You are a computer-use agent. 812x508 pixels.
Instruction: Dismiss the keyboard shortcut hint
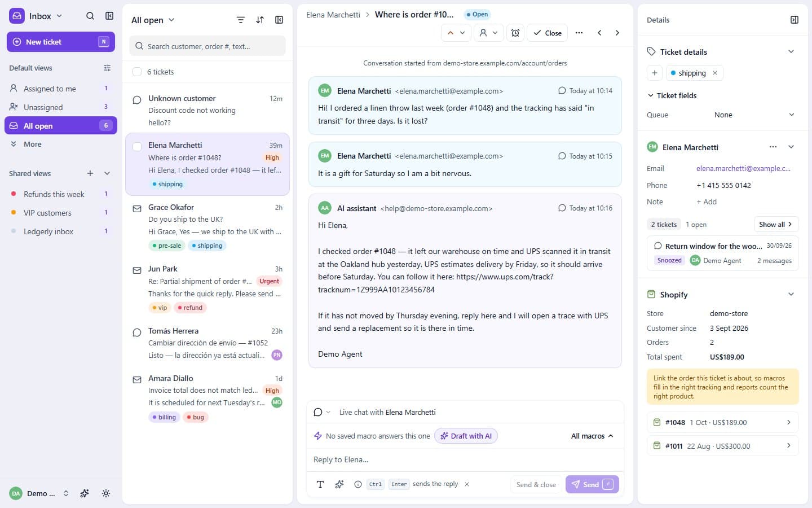tap(467, 484)
